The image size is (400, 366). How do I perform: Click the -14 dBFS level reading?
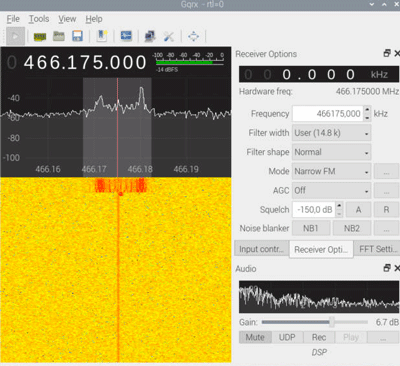click(167, 70)
